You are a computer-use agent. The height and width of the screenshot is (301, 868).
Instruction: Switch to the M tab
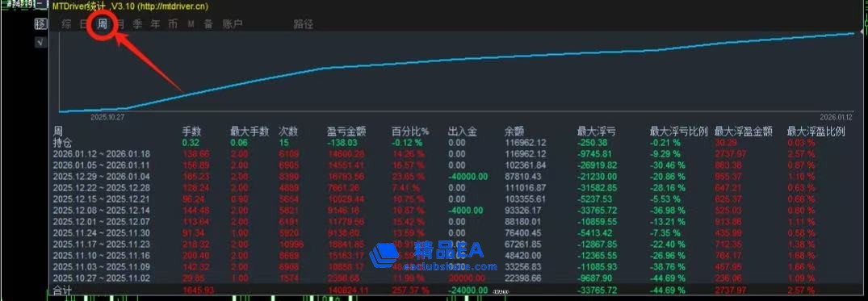pyautogui.click(x=191, y=23)
